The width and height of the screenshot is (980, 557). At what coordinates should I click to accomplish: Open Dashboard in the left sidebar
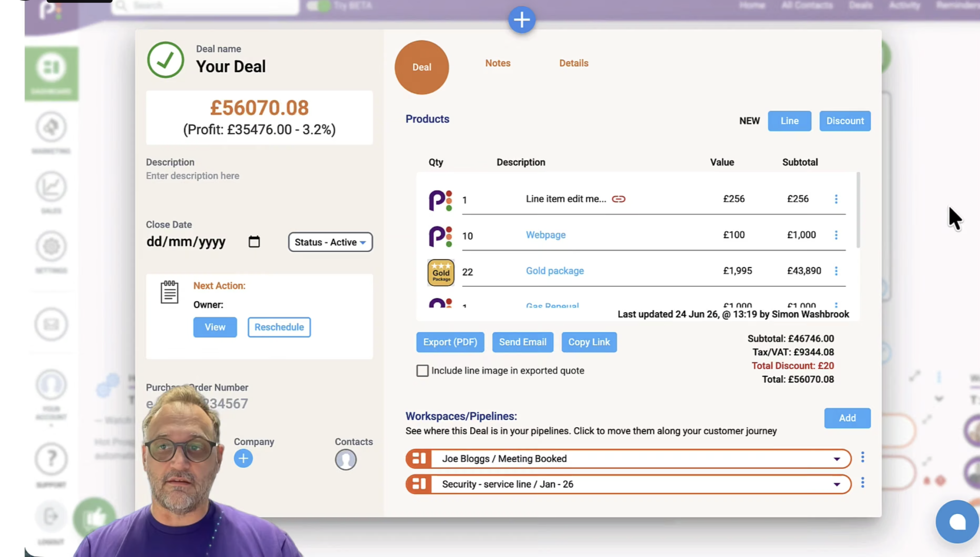coord(51,73)
